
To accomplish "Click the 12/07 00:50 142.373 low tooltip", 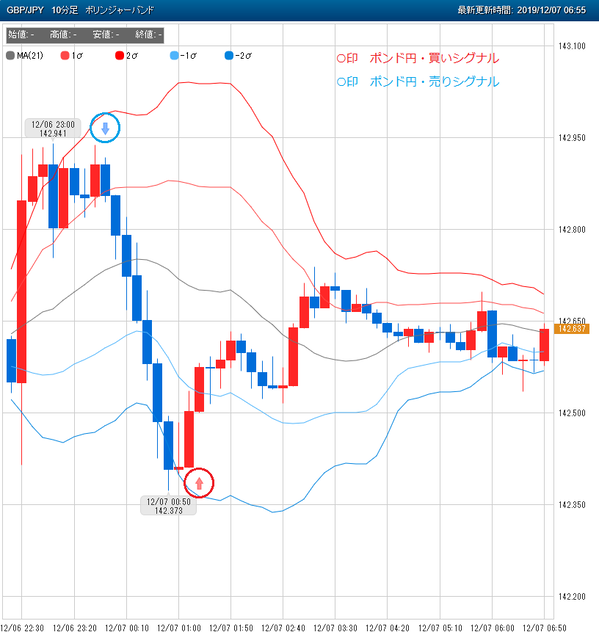I will click(x=168, y=505).
